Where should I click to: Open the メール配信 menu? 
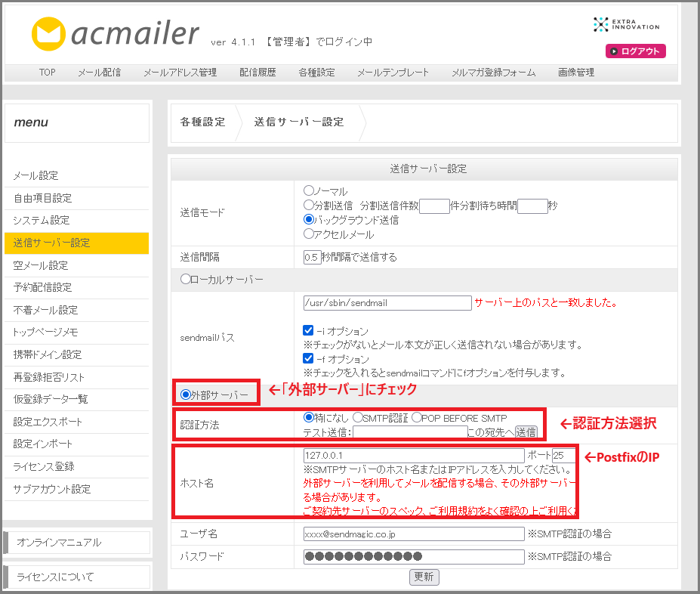pyautogui.click(x=99, y=73)
